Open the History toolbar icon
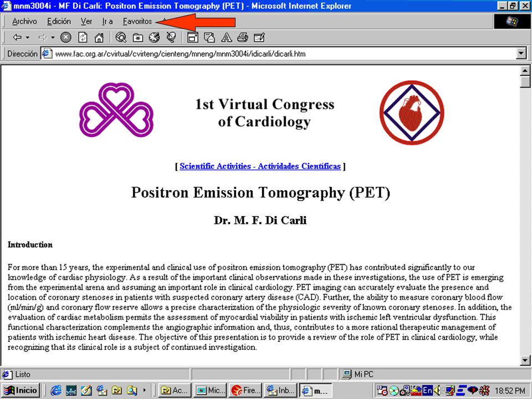Image resolution: width=532 pixels, height=399 pixels. [154, 37]
